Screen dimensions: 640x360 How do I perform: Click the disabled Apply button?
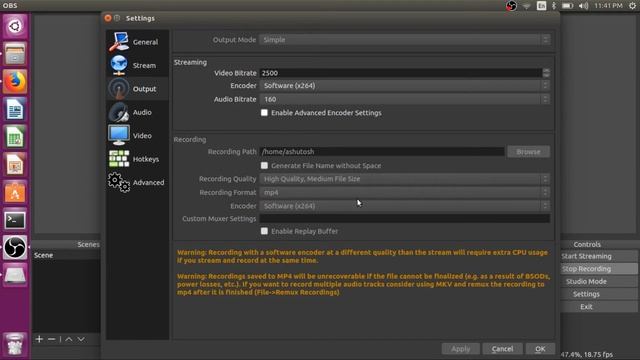tap(460, 349)
